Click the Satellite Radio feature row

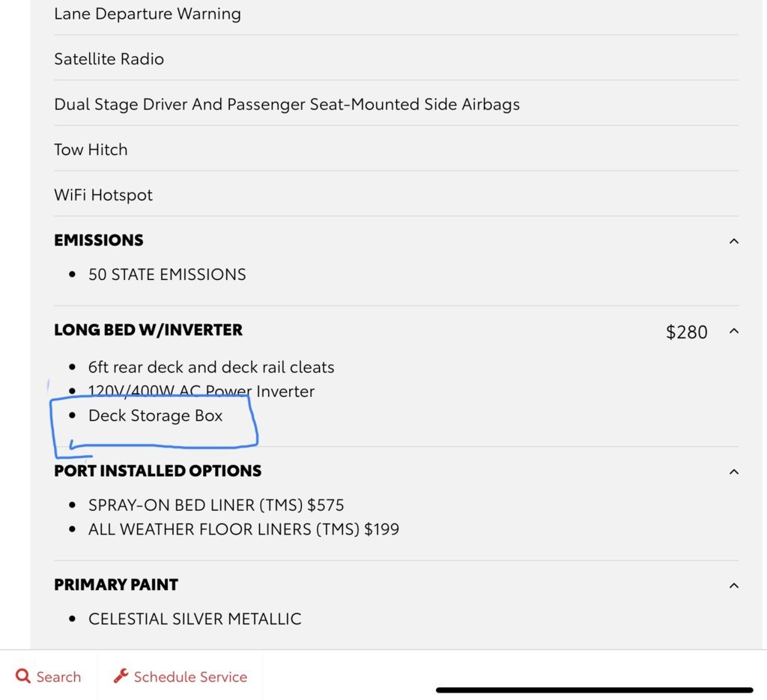pyautogui.click(x=396, y=59)
